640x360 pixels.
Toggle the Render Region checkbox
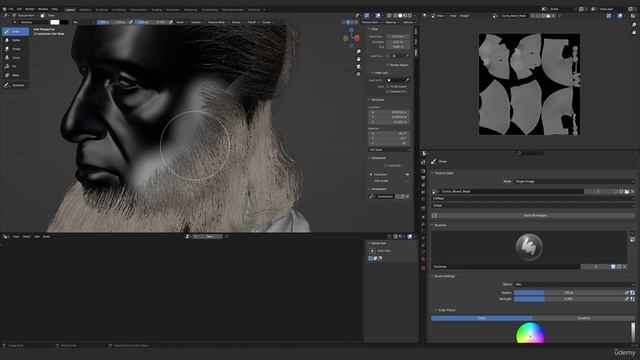pyautogui.click(x=387, y=65)
